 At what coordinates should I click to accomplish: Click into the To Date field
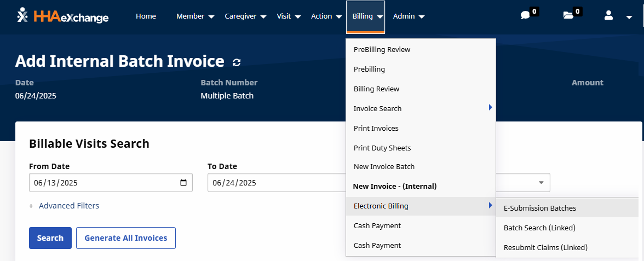point(274,183)
